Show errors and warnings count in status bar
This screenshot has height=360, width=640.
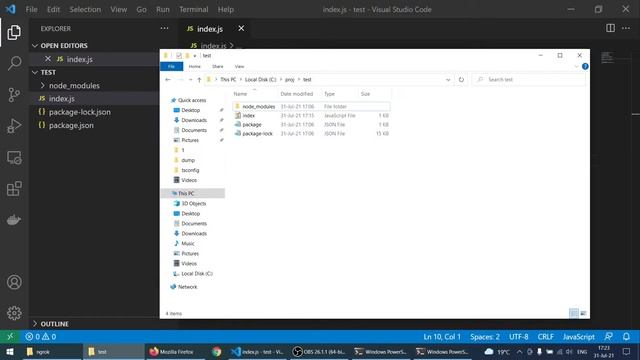point(41,337)
